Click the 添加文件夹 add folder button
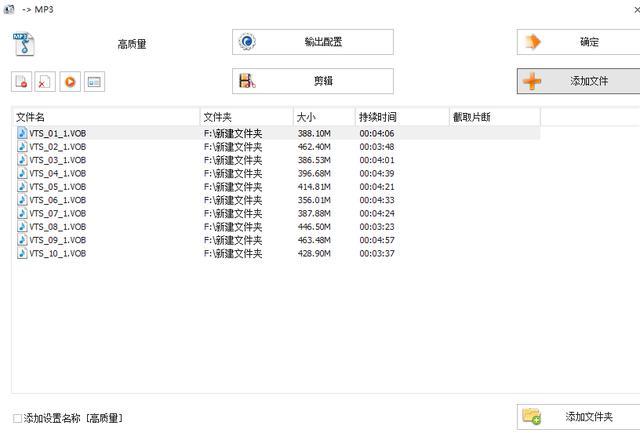Image resolution: width=640 pixels, height=433 pixels. 578,417
